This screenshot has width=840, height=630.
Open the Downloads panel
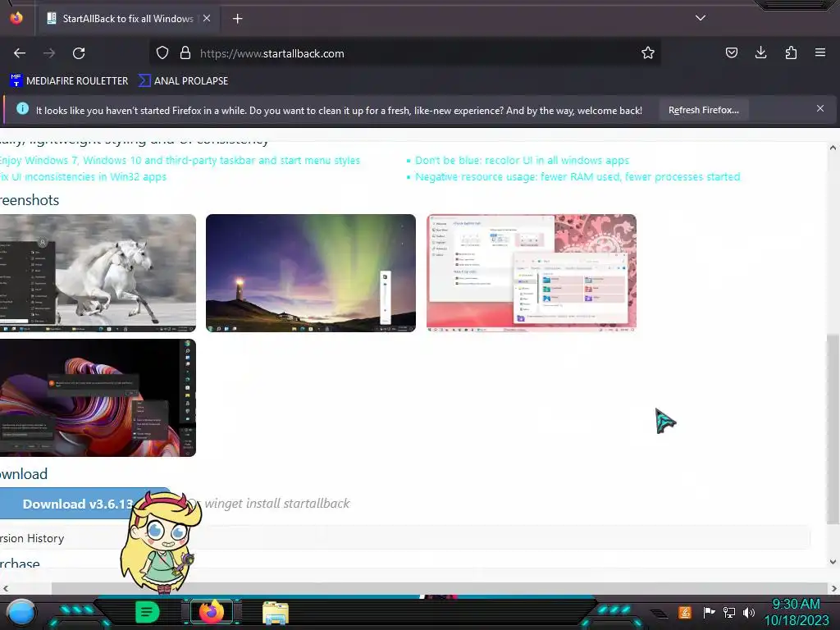click(760, 52)
